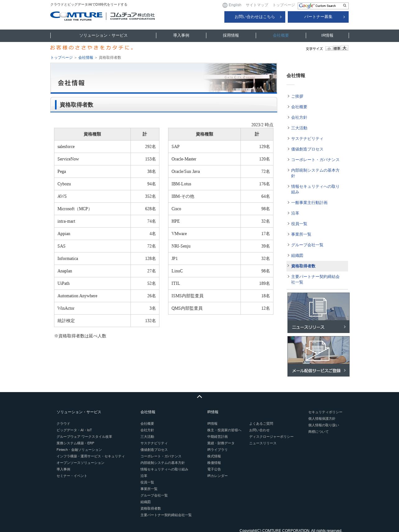Open the 会社概要 nav item in main menu
This screenshot has width=399, height=532.
281,35
